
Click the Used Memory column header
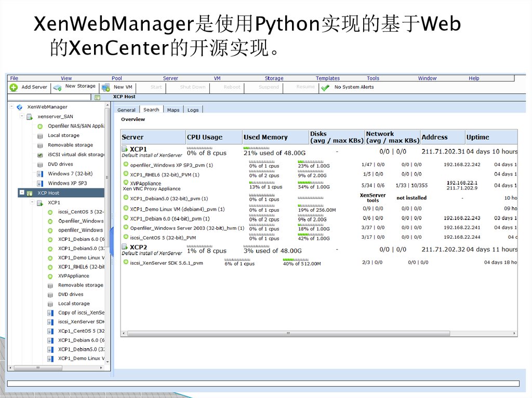pyautogui.click(x=265, y=137)
